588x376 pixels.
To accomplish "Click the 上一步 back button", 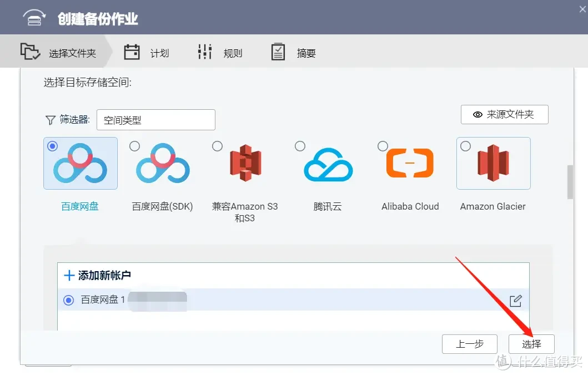I will (x=469, y=344).
